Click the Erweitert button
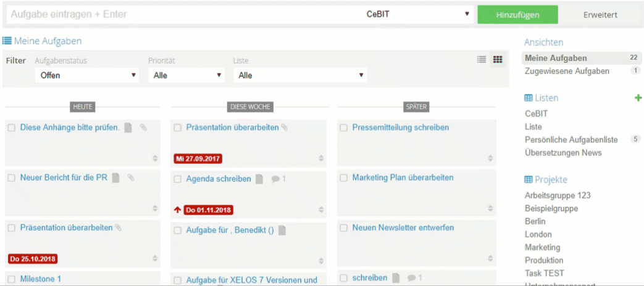 tap(600, 14)
